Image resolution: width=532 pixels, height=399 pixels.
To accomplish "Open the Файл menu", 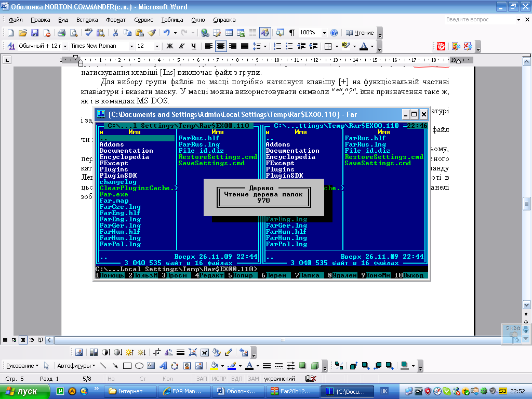I will (x=16, y=20).
